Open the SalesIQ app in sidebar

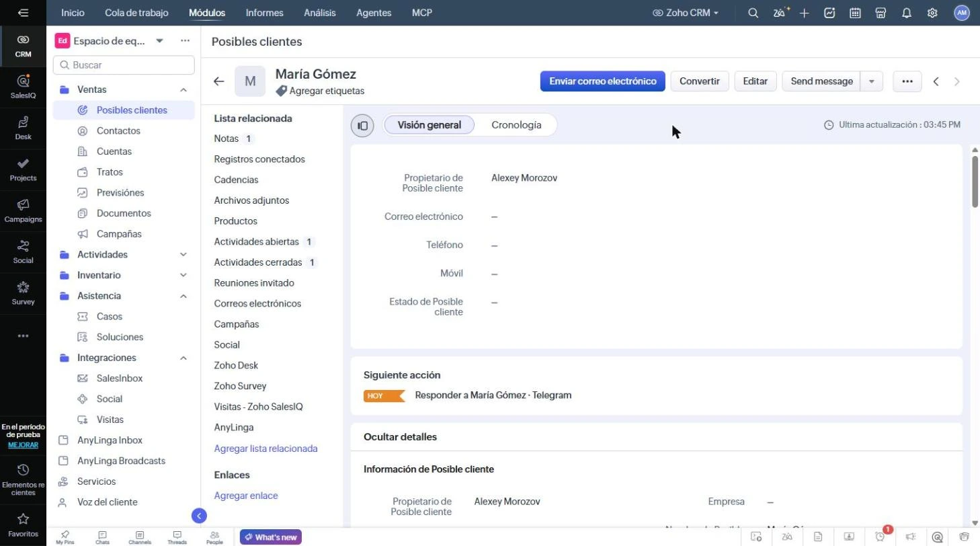[23, 86]
